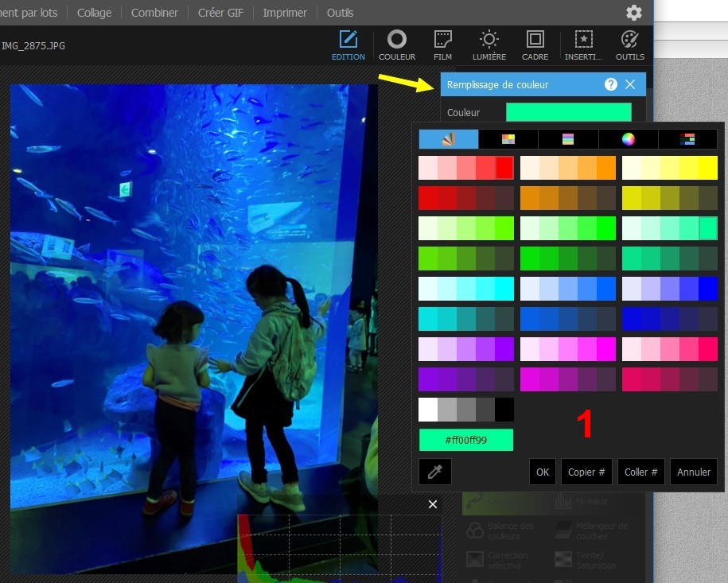Click the dimmed Teinte/Saturation option

(585, 560)
